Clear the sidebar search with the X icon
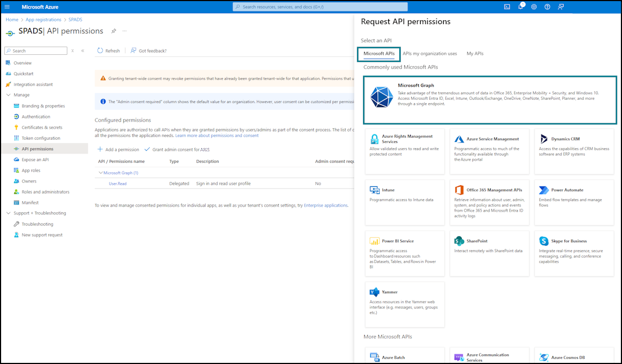Image resolution: width=622 pixels, height=364 pixels. pyautogui.click(x=72, y=51)
